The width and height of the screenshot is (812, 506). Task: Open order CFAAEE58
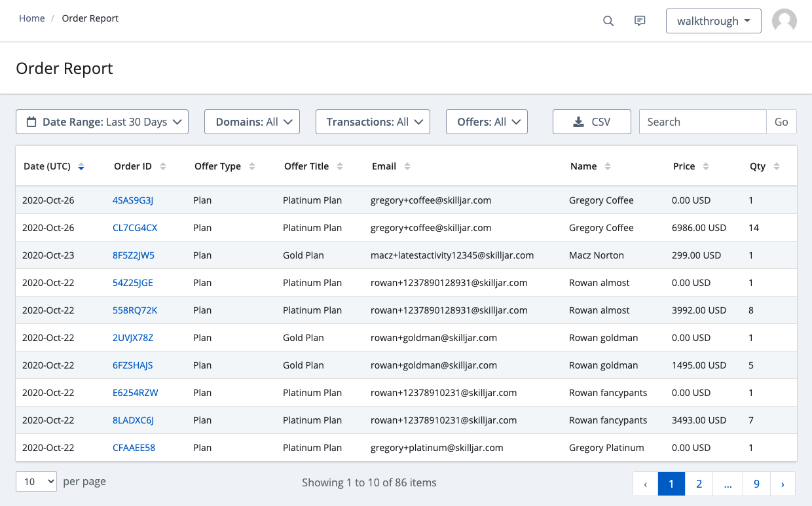[134, 448]
